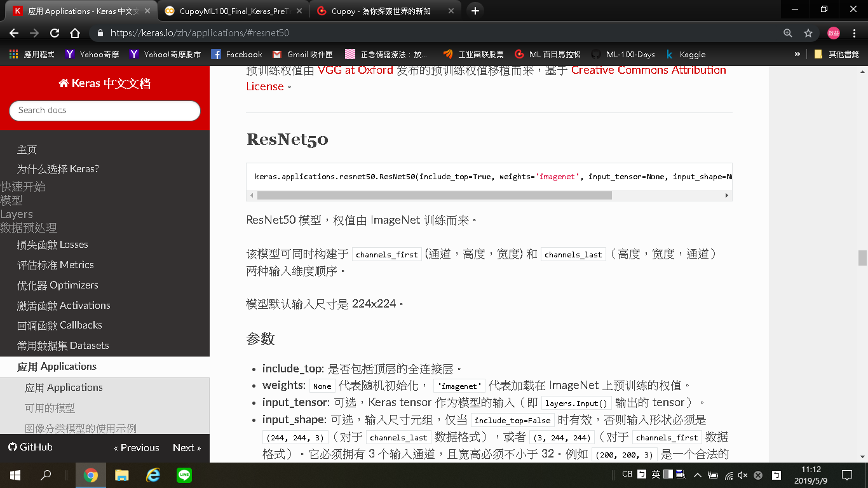The image size is (868, 488).
Task: Jump to 图像分类模型的使用示例 subsection
Action: coord(81,429)
